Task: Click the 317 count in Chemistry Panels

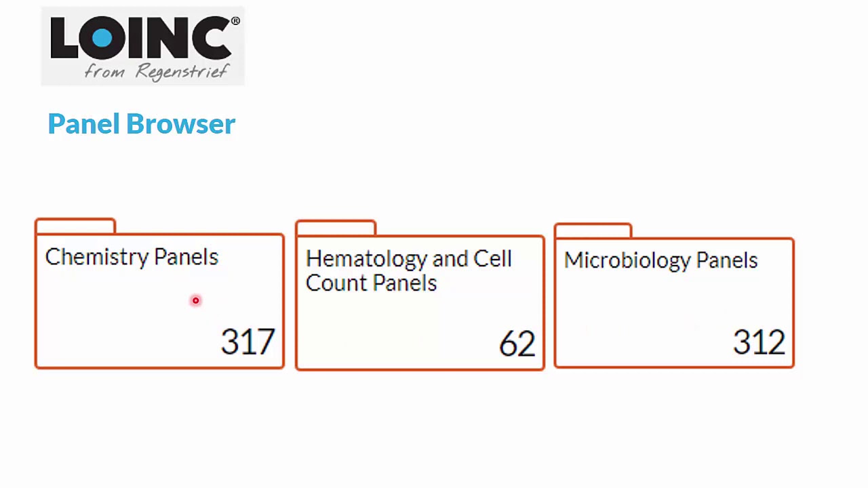Action: (248, 342)
